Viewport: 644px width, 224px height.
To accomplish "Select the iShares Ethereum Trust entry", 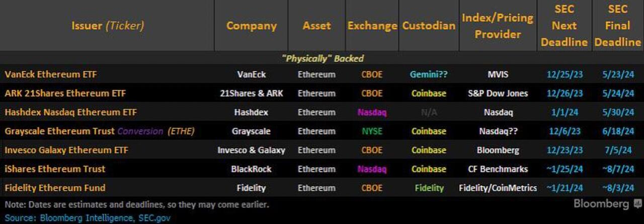I will (x=55, y=169).
